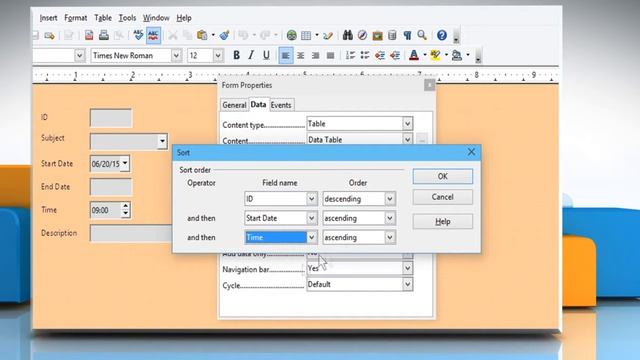Image resolution: width=640 pixels, height=360 pixels.
Task: Click Help button in Sort dialog
Action: click(442, 222)
